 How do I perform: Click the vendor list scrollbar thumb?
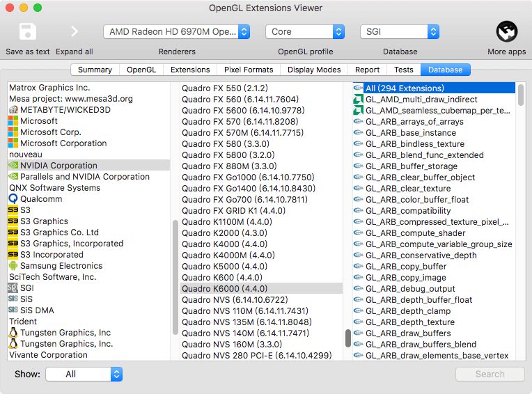(175, 277)
